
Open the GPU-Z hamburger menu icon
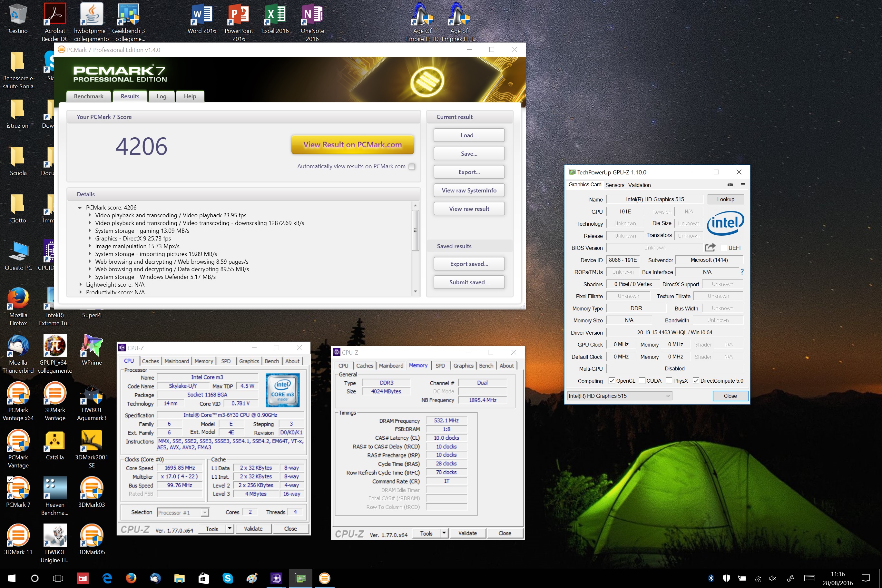tap(743, 185)
